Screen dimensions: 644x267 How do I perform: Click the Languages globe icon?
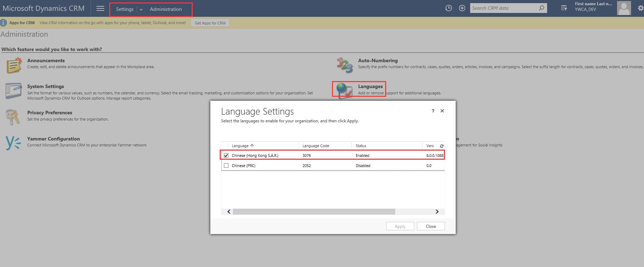[x=344, y=91]
